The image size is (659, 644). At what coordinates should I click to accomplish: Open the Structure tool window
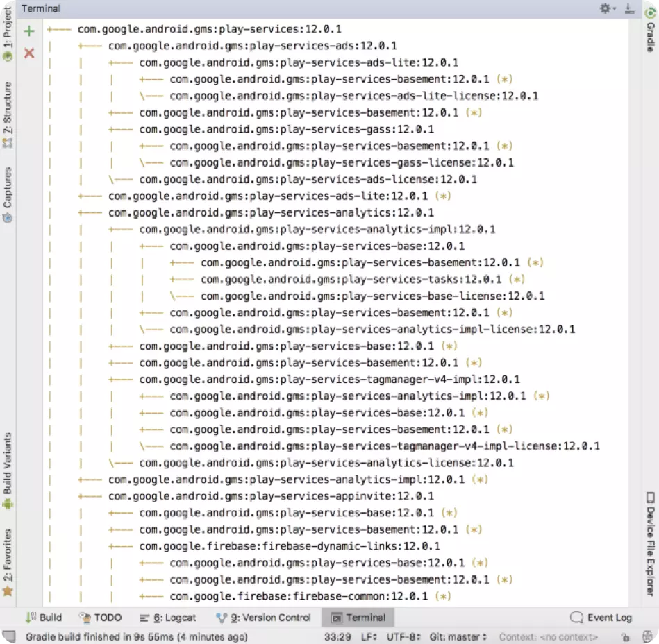pos(8,115)
